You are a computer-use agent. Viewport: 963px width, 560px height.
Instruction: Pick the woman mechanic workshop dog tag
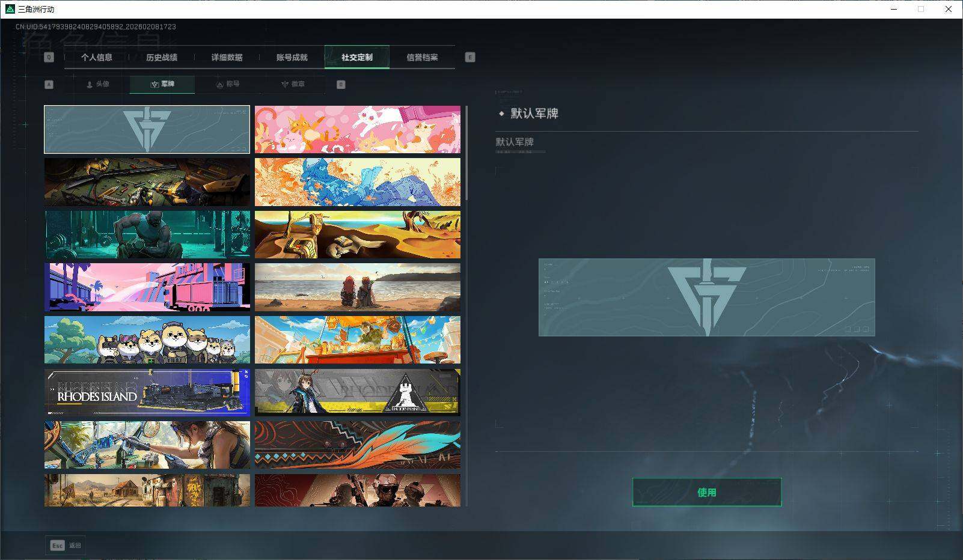147,445
